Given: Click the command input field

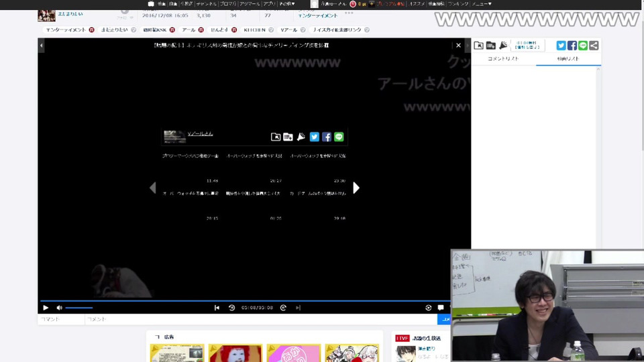Looking at the screenshot, I should [x=61, y=319].
